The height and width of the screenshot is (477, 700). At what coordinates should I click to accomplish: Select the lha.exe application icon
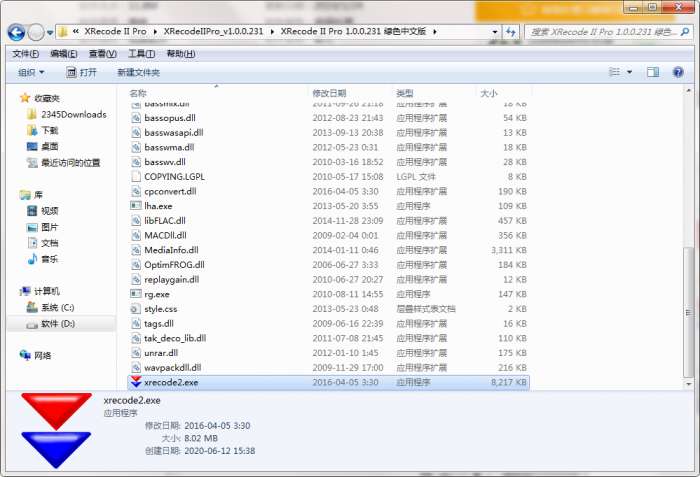[136, 206]
